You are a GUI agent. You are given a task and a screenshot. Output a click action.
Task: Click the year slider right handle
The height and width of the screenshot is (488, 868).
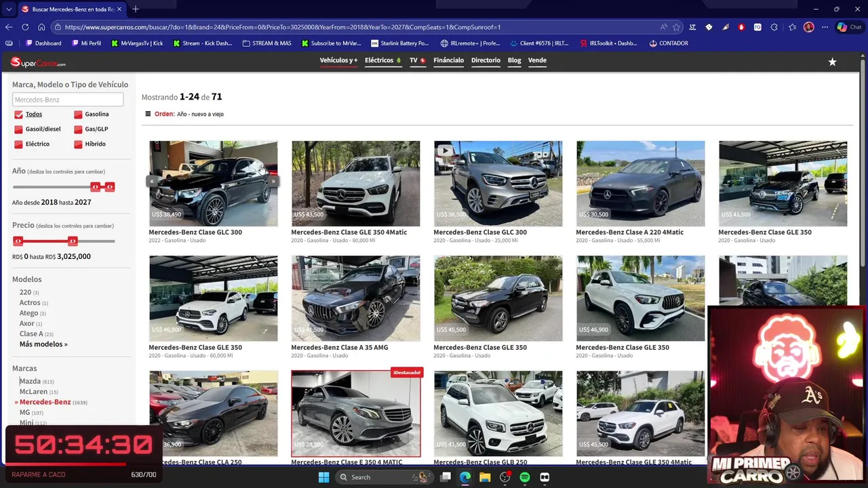coord(110,187)
